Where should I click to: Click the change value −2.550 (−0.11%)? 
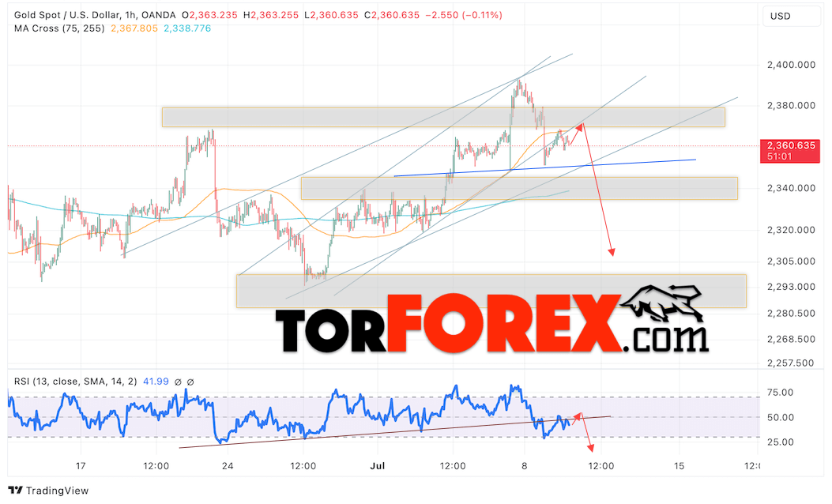(x=463, y=15)
